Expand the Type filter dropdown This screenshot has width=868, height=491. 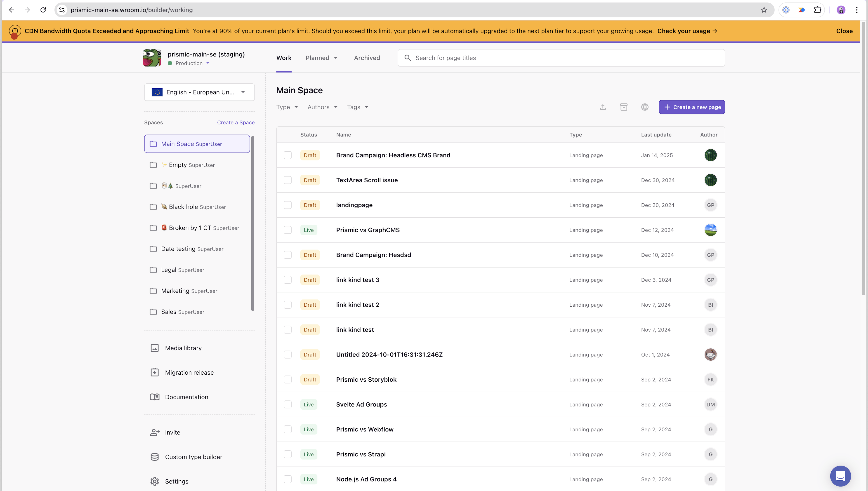tap(287, 107)
